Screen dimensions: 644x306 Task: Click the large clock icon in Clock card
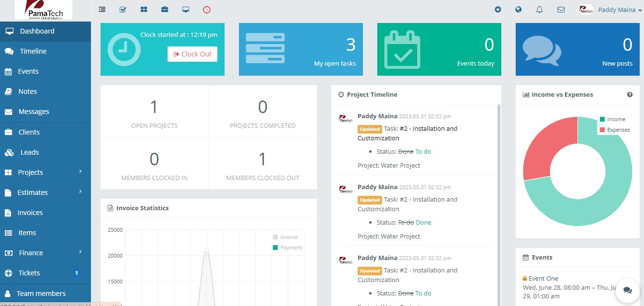pos(124,49)
